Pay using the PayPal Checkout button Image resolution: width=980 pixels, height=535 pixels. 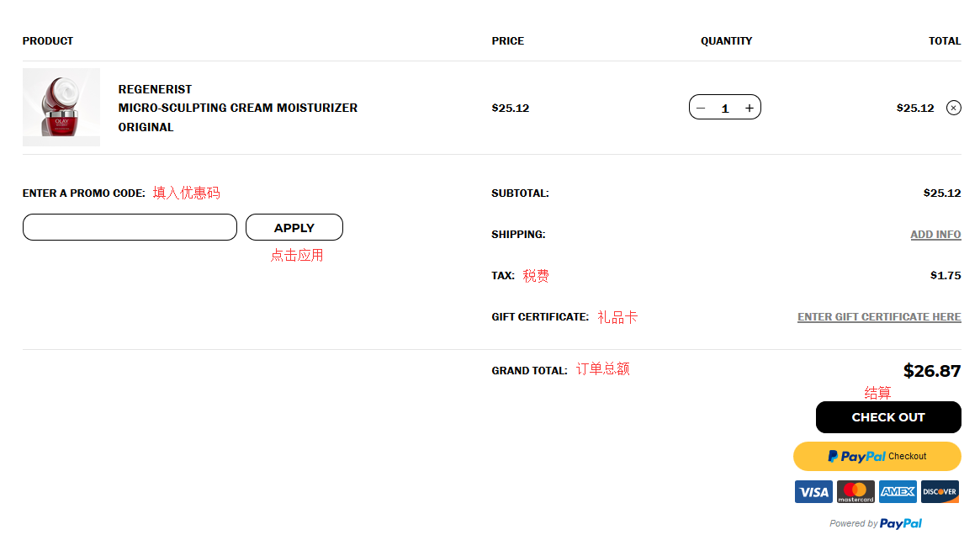coord(877,456)
